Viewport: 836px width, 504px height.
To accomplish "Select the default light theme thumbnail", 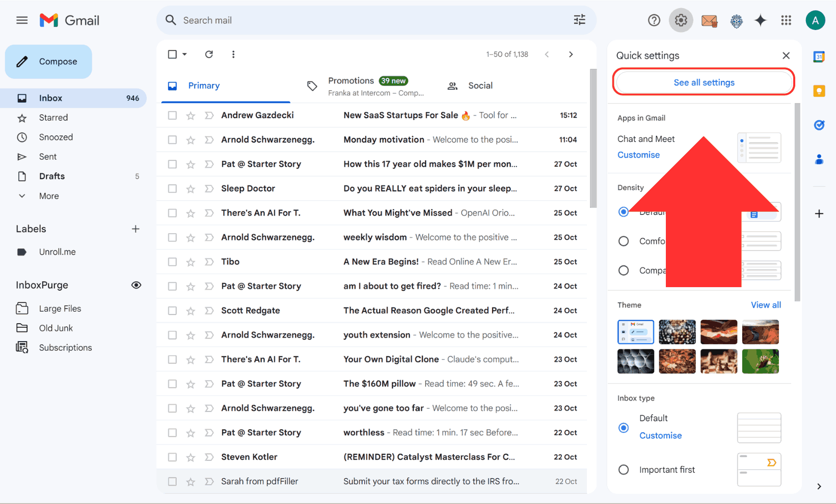I will pos(636,332).
